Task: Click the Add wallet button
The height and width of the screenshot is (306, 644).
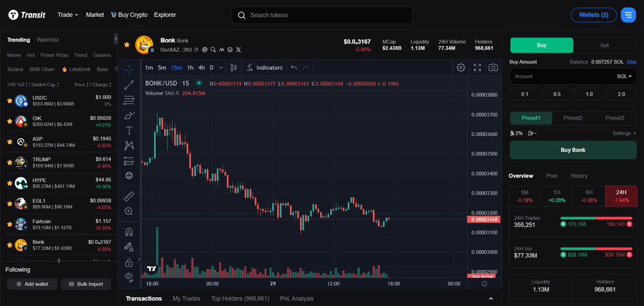Action: [x=32, y=284]
